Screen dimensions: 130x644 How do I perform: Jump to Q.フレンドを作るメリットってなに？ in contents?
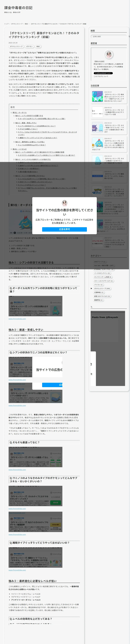point(32,185)
